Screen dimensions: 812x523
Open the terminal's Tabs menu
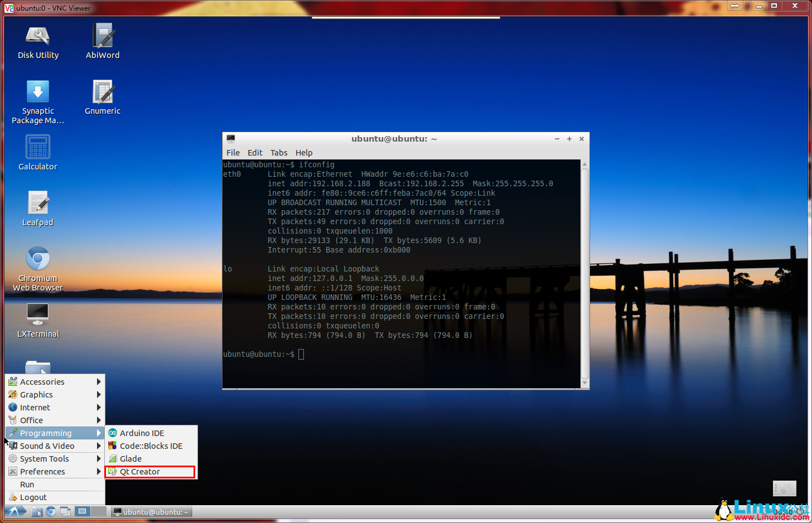click(279, 153)
